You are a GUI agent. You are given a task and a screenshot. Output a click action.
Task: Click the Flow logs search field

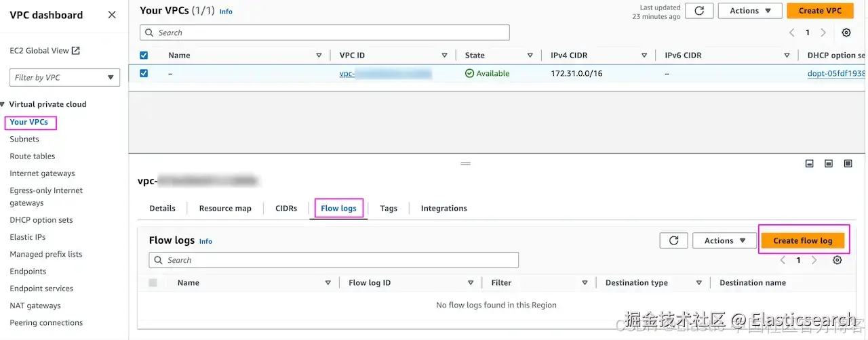pyautogui.click(x=334, y=260)
